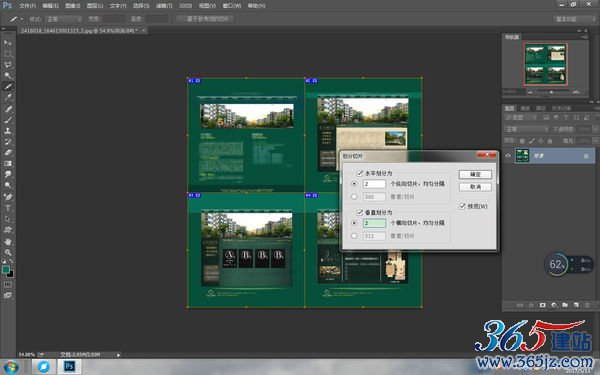Screen dimensions: 600x375
Task: Select the Horizontal Type tool
Action: 8,208
